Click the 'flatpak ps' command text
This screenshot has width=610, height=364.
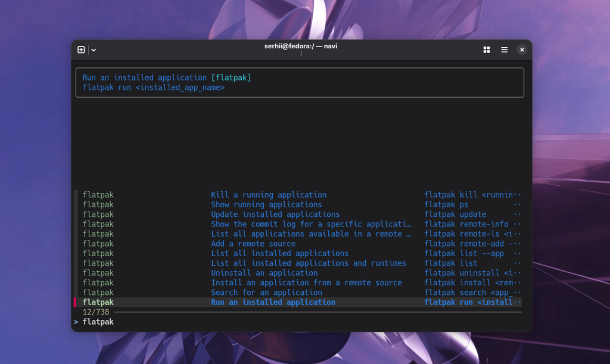[x=446, y=204]
